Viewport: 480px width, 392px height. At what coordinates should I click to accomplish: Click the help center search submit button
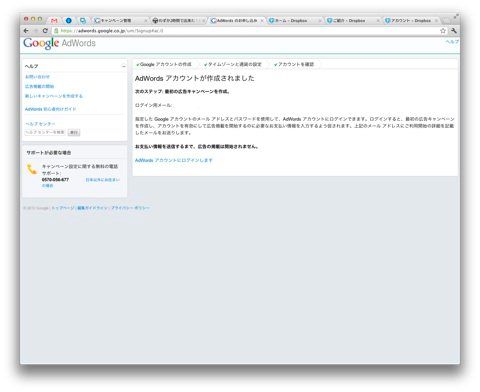coord(74,132)
